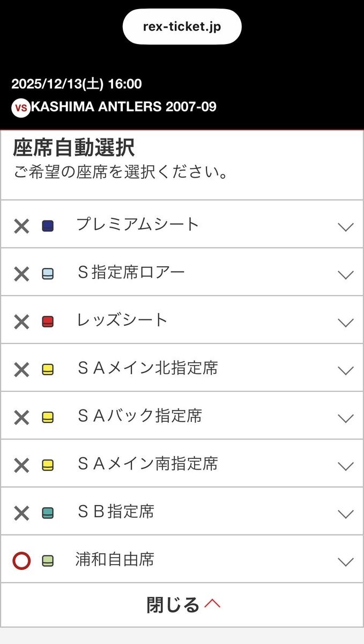
Task: Collapse the list with 閉じる button
Action: 182,605
